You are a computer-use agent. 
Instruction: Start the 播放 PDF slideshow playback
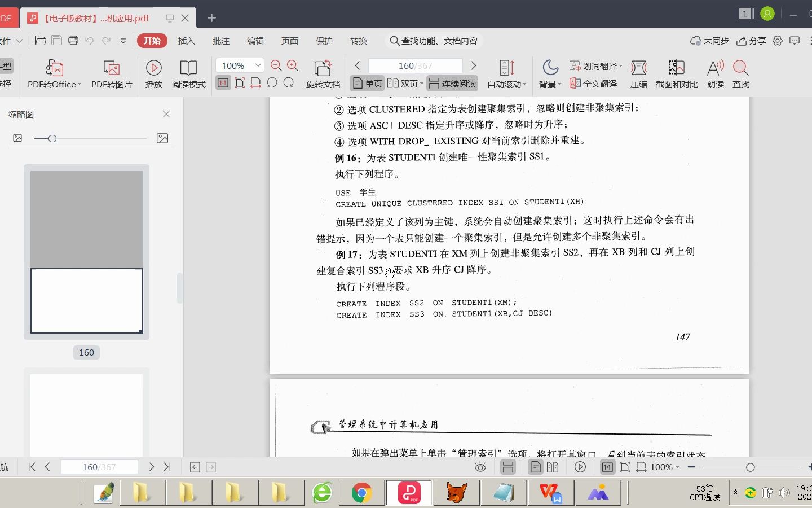click(153, 74)
